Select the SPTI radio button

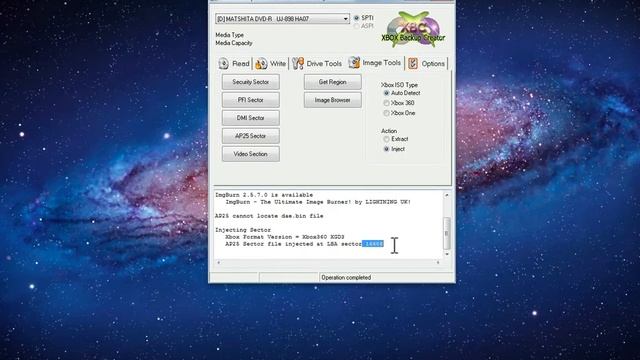click(357, 18)
